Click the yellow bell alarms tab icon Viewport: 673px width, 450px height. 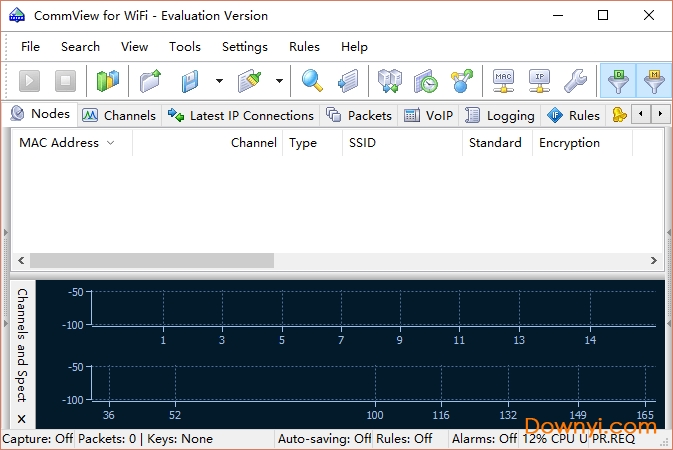pos(619,115)
